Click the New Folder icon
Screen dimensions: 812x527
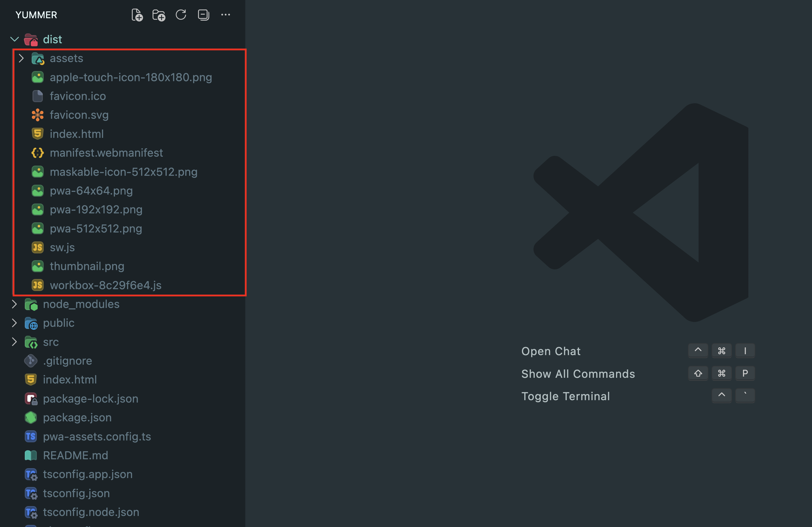pyautogui.click(x=159, y=15)
